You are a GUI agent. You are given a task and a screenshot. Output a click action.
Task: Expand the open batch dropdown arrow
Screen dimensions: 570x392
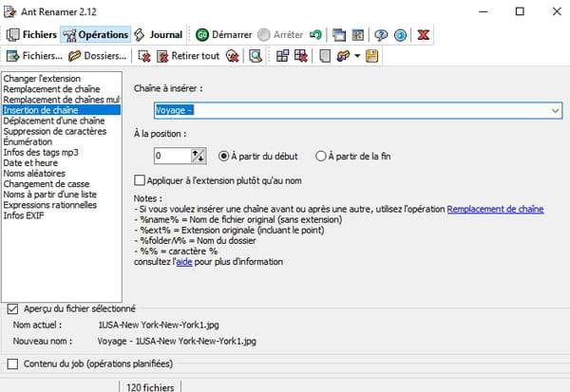click(x=357, y=56)
